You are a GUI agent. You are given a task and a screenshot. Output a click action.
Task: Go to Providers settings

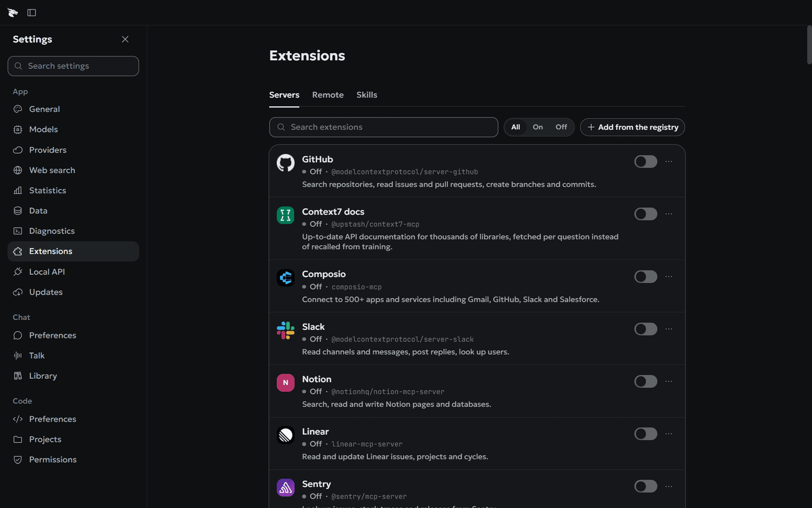pos(73,150)
